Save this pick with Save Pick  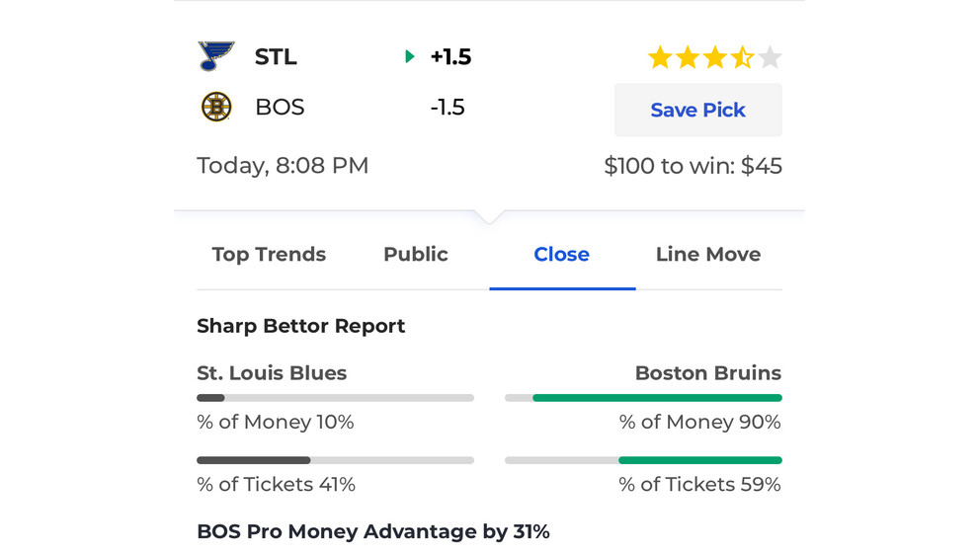(x=698, y=110)
